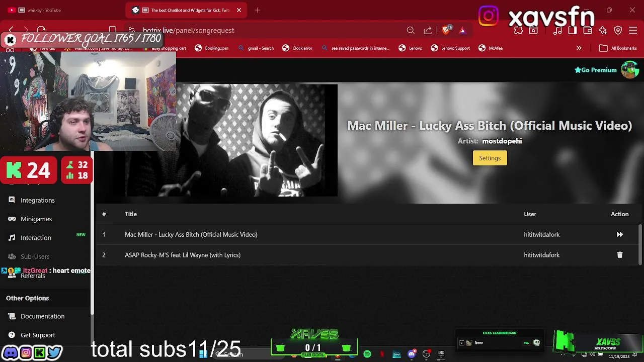
Task: Click the Brave playlist music note icon
Action: pyautogui.click(x=557, y=30)
